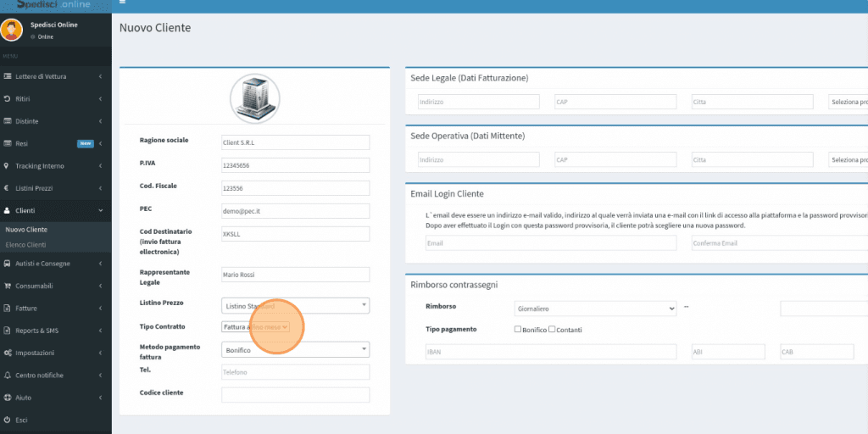Click the New badge beside Resi

[x=86, y=143]
